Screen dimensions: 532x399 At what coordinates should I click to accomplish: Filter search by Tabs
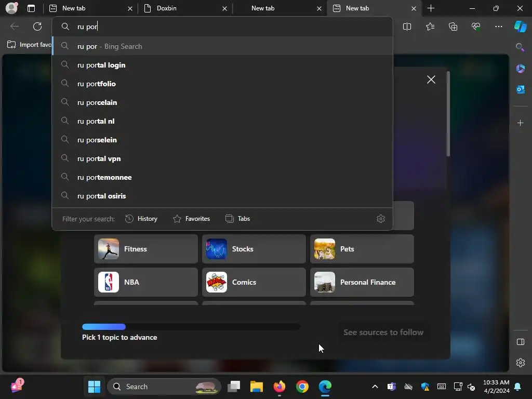(237, 219)
